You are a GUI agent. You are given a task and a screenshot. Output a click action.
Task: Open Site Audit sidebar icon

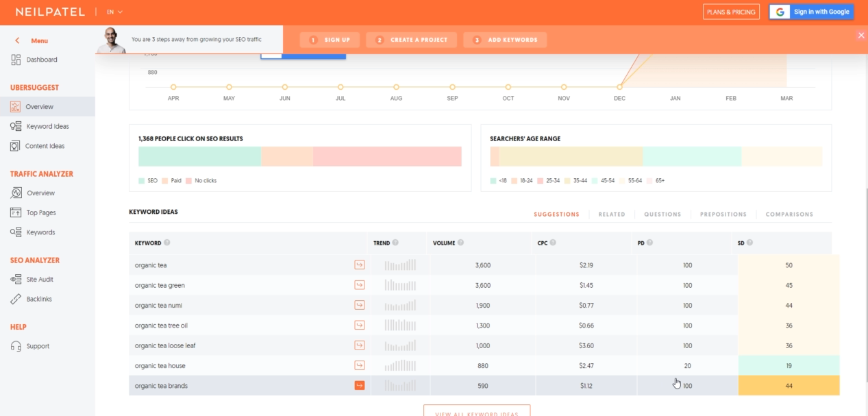16,280
